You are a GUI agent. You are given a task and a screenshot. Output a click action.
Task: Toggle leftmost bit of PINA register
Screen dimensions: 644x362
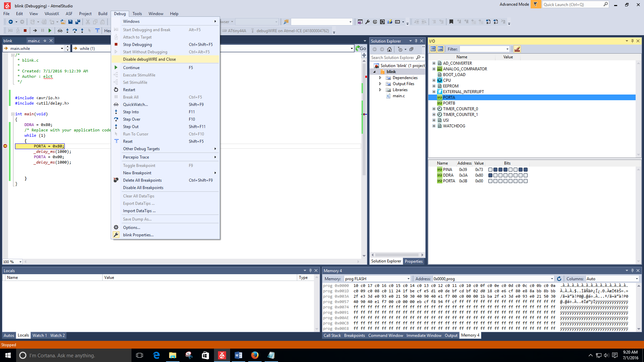click(490, 170)
